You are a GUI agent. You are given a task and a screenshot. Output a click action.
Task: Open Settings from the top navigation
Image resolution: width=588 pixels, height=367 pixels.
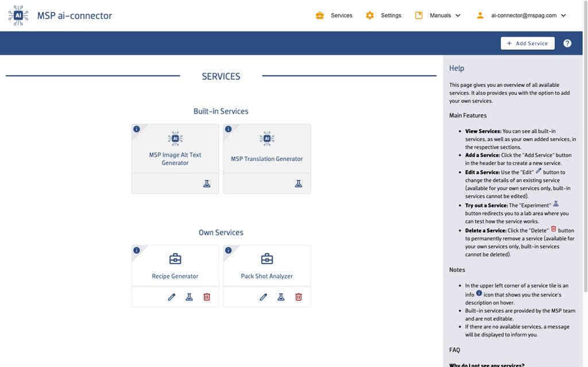(x=384, y=16)
